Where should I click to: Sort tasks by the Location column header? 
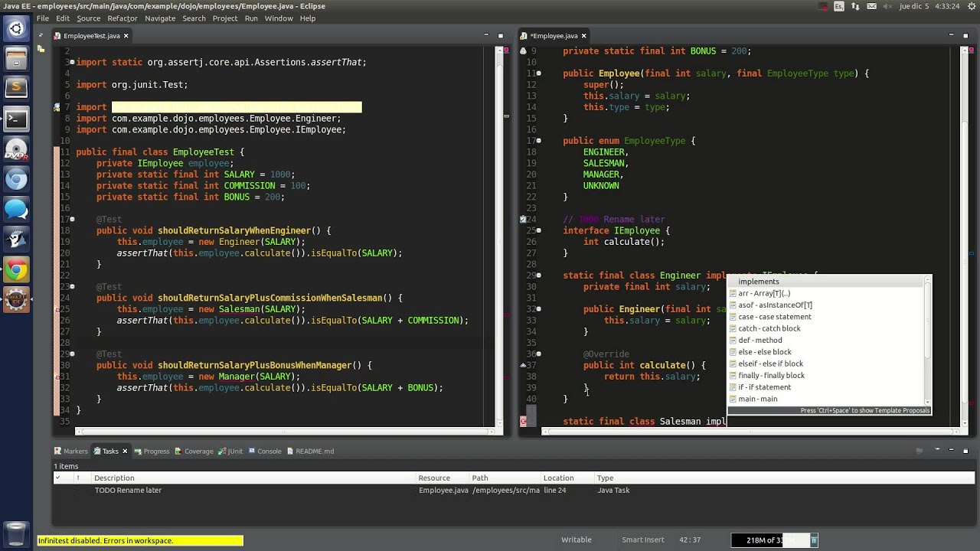point(567,478)
